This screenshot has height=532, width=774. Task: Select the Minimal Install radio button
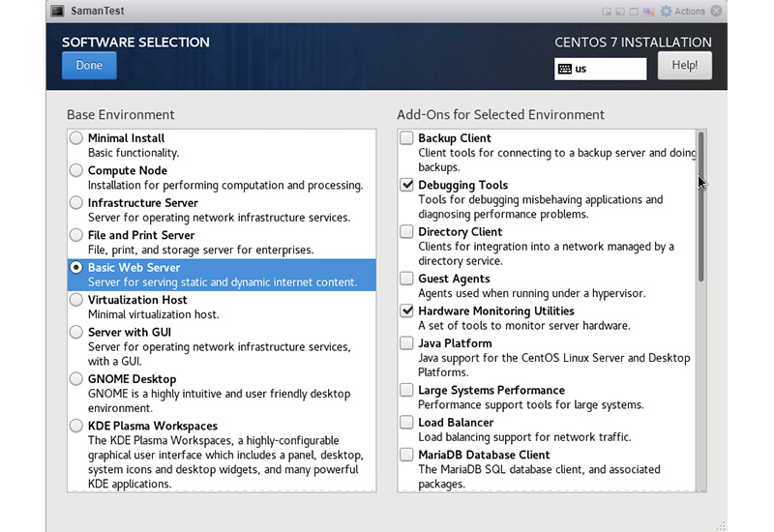(x=76, y=138)
